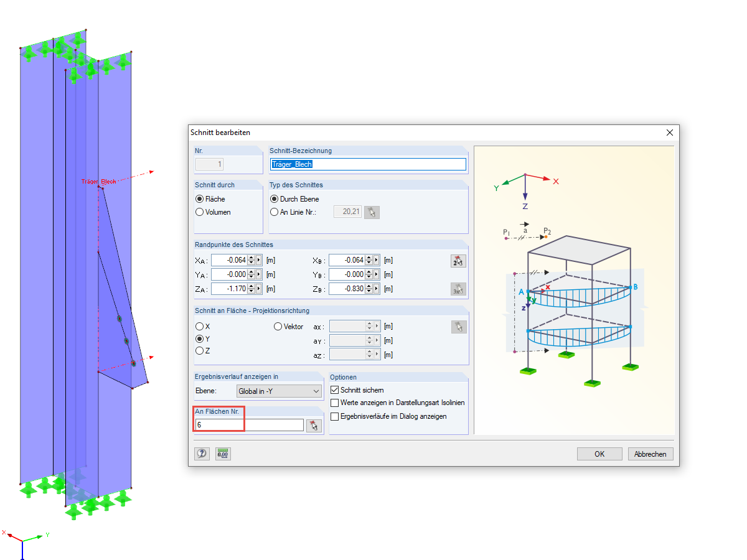The image size is (747, 560).
Task: Click the YB coordinate value field
Action: click(x=347, y=274)
